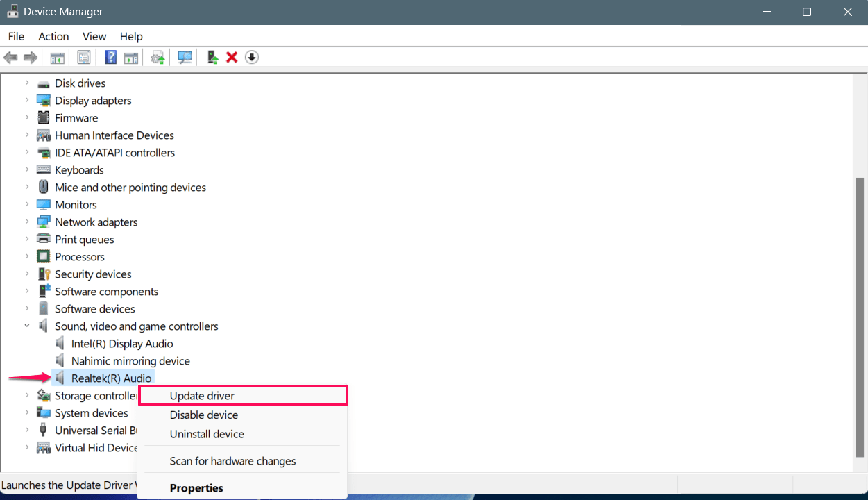This screenshot has width=868, height=500.
Task: Select the Nahimic mirroring device entry
Action: click(x=130, y=361)
